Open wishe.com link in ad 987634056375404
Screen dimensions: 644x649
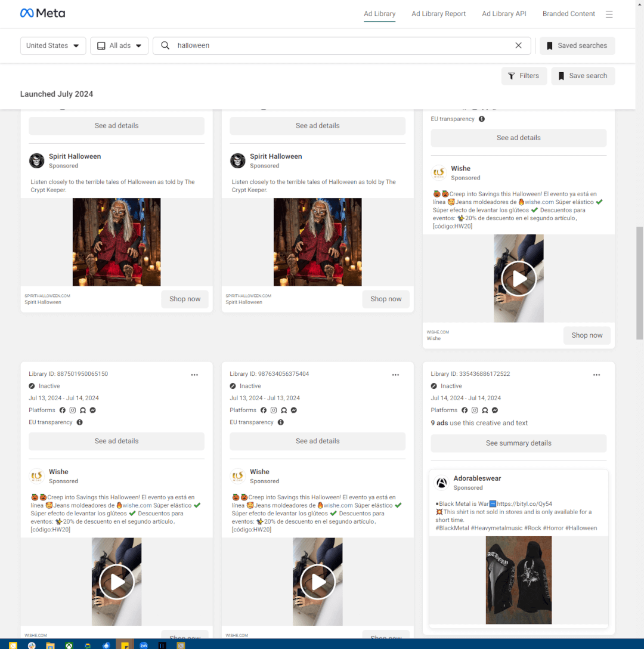(338, 505)
